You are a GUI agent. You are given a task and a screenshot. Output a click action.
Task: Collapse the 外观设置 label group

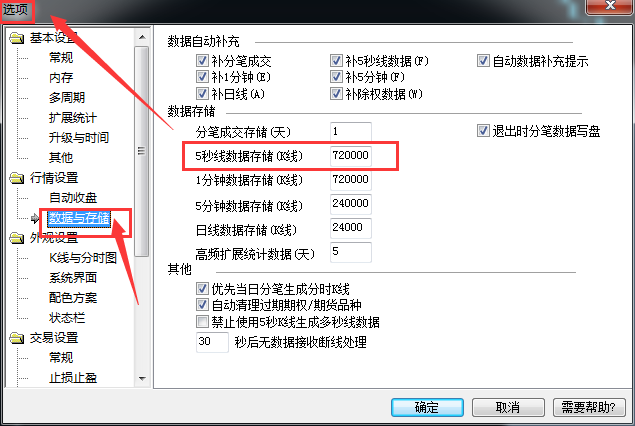pos(53,238)
